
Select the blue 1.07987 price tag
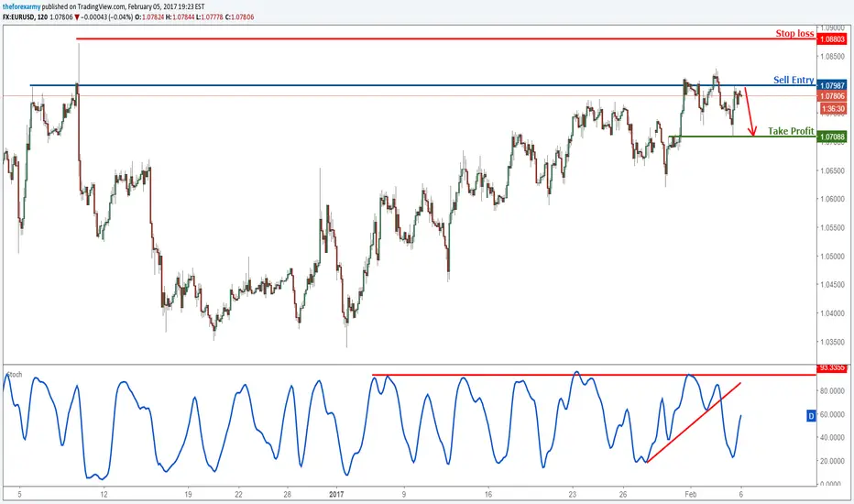click(832, 85)
